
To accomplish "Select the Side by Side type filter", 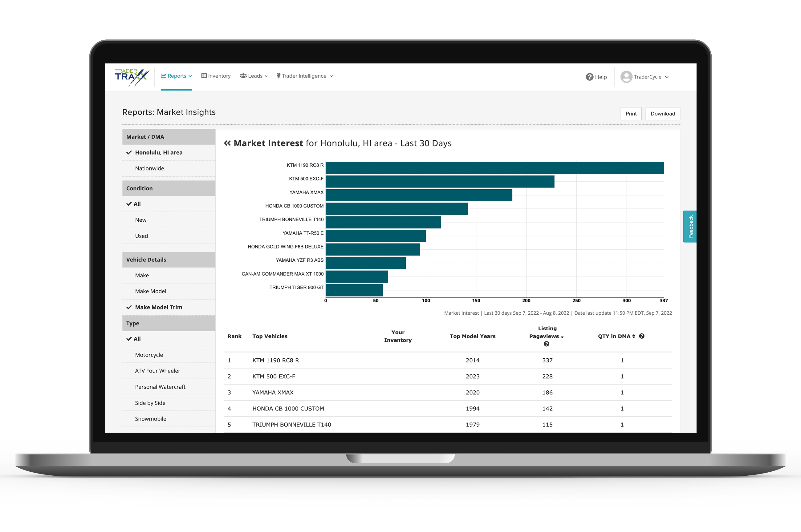I will tap(169, 403).
